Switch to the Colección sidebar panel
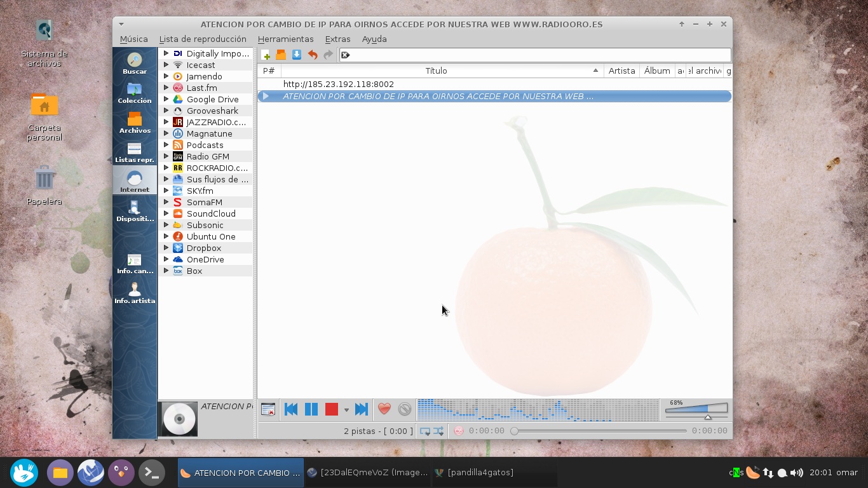The width and height of the screenshot is (868, 488). (135, 93)
